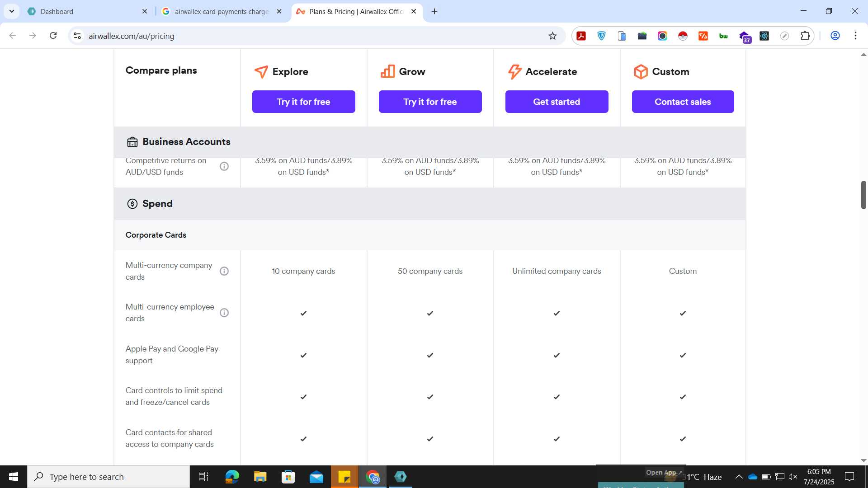
Task: Open the tab search dropdown arrow
Action: tap(12, 11)
